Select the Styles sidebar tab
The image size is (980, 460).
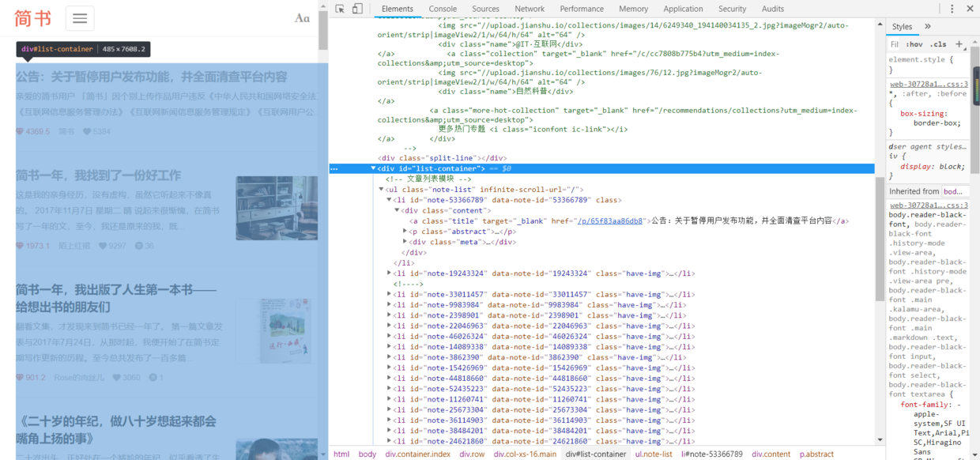(902, 26)
